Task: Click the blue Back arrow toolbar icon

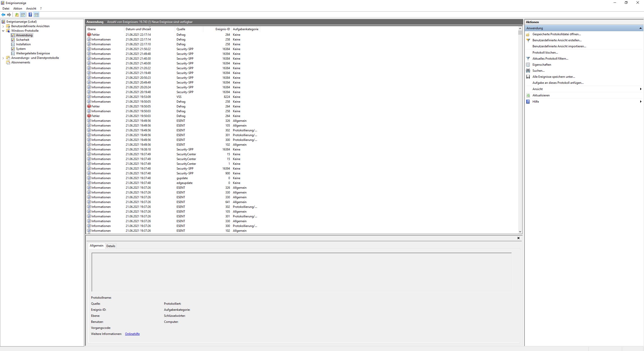Action: point(3,15)
